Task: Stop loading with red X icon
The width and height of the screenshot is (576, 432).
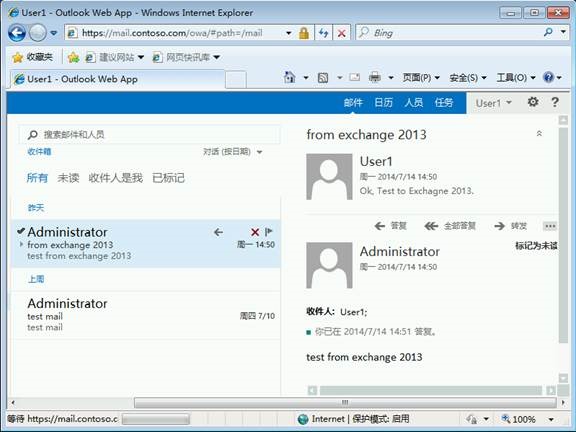Action: pos(342,33)
